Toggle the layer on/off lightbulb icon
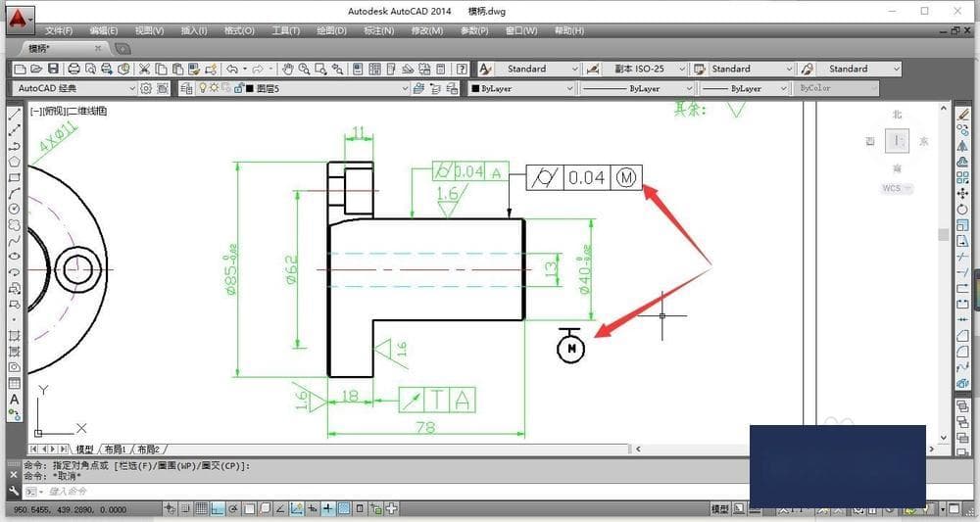The height and width of the screenshot is (522, 980). 203,88
